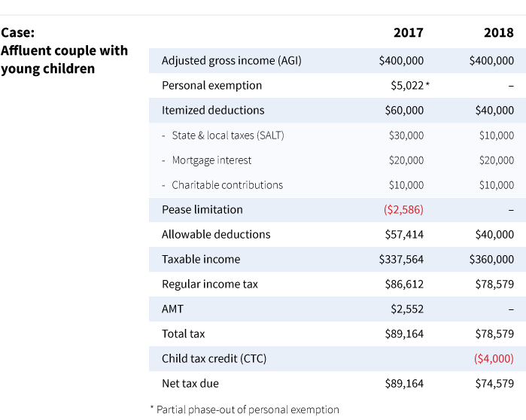Click the 2017 allowable deductions value $57,414

(404, 235)
